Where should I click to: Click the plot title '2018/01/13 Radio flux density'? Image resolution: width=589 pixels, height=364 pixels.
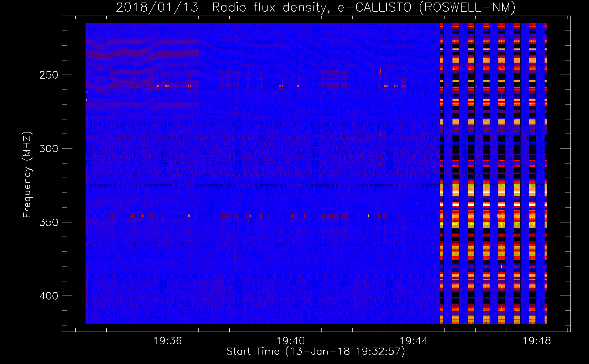[x=316, y=7]
